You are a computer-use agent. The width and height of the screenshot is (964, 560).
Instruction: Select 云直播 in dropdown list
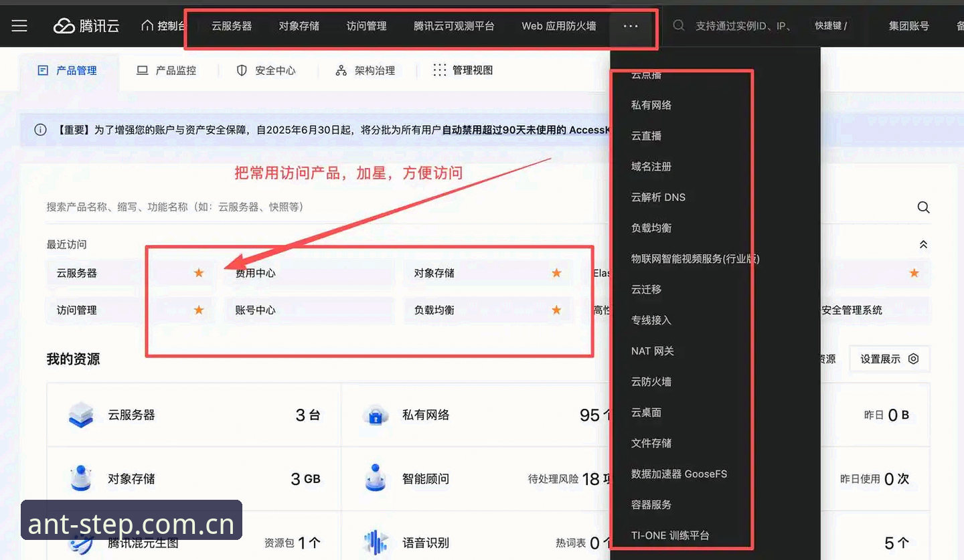(646, 136)
